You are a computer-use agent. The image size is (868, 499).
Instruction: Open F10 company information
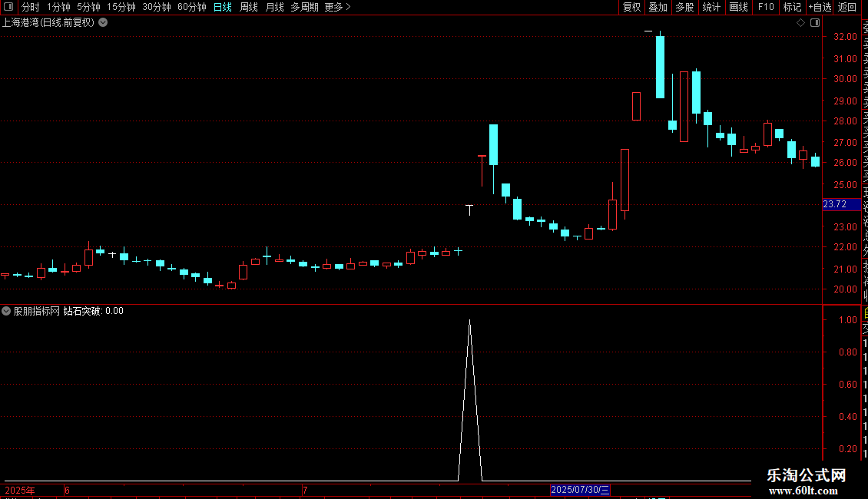766,7
